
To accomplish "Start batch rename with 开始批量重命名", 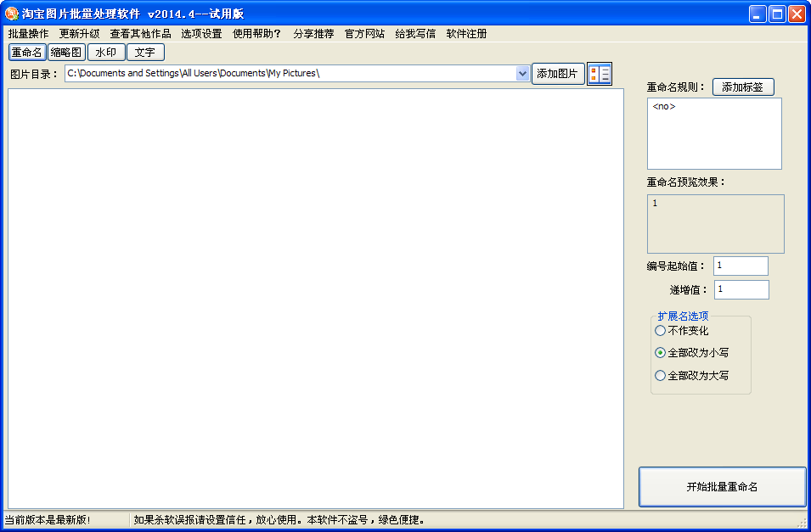I will [722, 486].
